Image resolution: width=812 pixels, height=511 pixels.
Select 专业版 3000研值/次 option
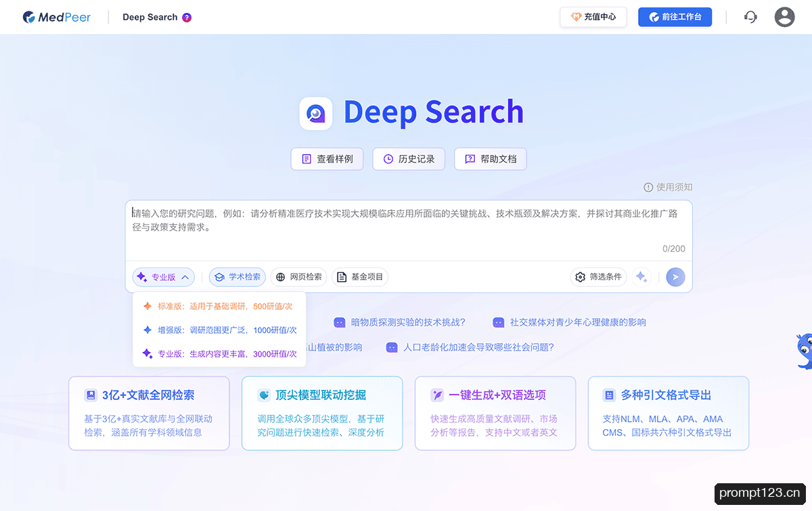pos(219,353)
